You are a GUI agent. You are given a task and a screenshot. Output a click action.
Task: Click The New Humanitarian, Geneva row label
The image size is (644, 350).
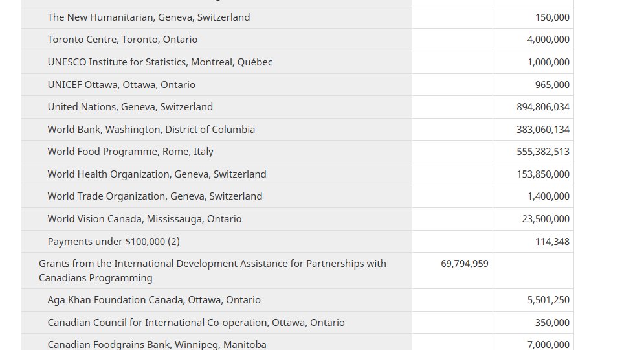point(148,17)
